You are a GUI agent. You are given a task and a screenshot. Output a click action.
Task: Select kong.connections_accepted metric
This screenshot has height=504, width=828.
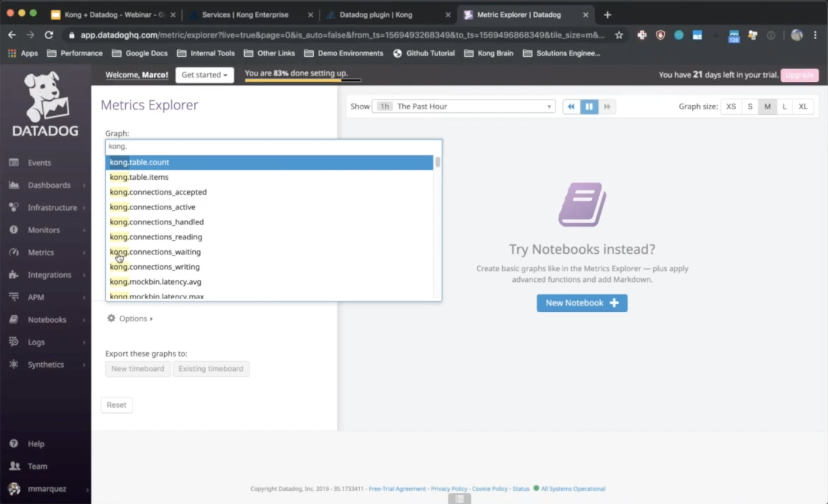269,192
